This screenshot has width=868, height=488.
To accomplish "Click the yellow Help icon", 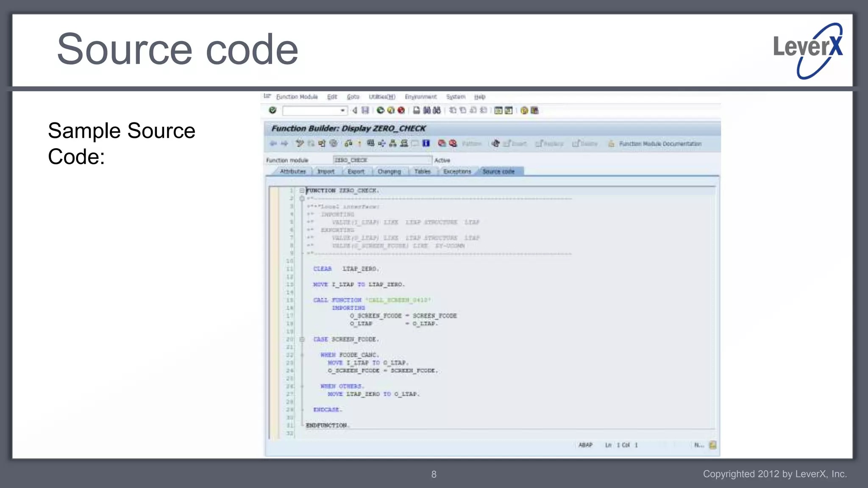I will coord(524,110).
